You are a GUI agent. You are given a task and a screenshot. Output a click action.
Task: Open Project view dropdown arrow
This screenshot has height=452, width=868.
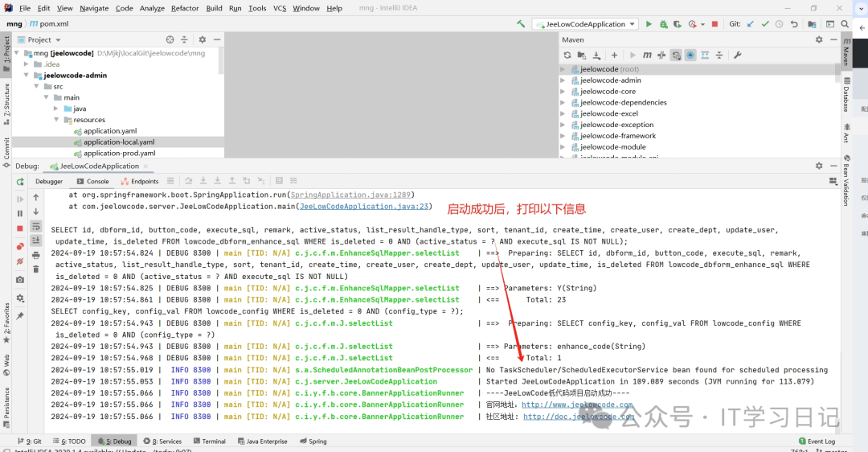click(x=58, y=40)
